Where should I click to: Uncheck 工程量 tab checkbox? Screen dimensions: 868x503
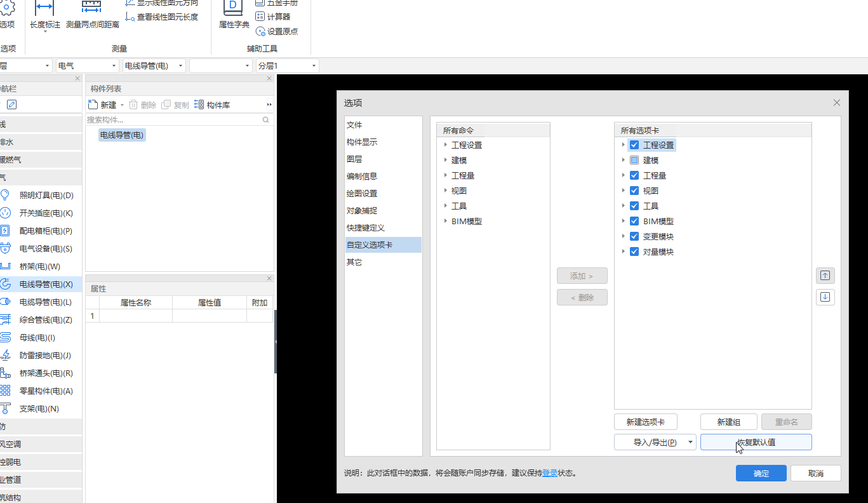coord(634,175)
